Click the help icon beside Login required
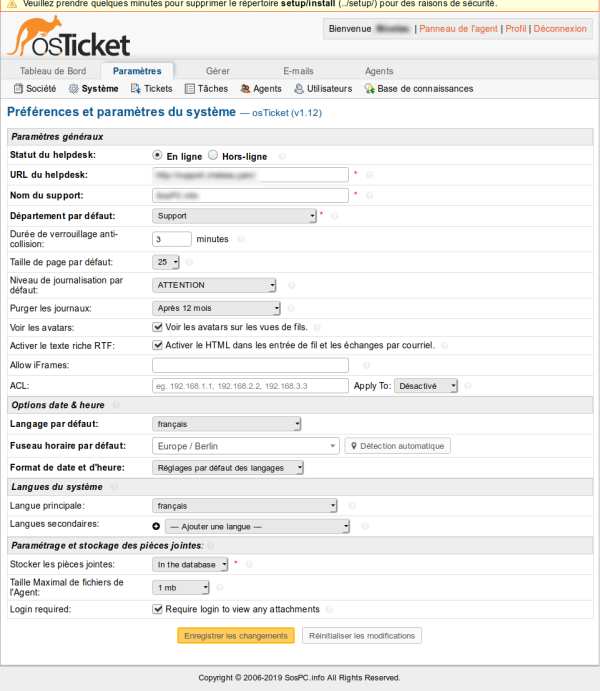 pos(330,609)
